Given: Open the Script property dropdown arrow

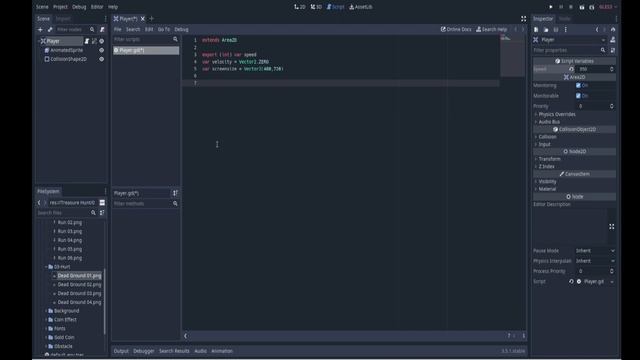Looking at the screenshot, I should click(x=612, y=282).
